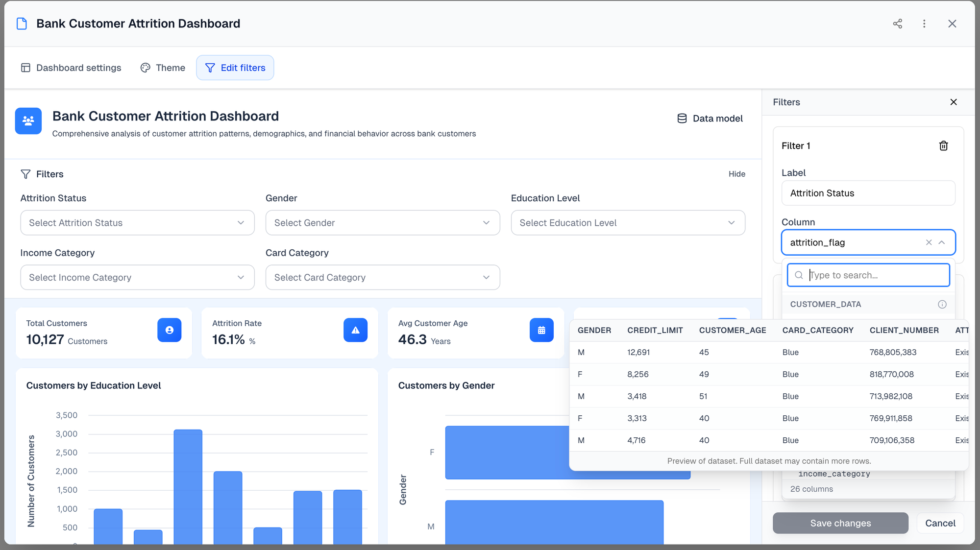Click the share icon in header
Image resolution: width=980 pixels, height=550 pixels.
pos(897,24)
